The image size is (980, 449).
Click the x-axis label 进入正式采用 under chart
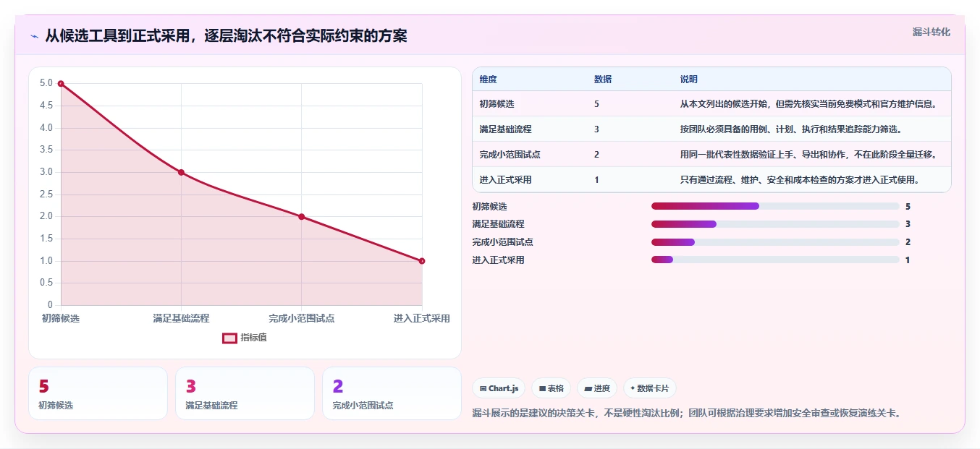[422, 318]
